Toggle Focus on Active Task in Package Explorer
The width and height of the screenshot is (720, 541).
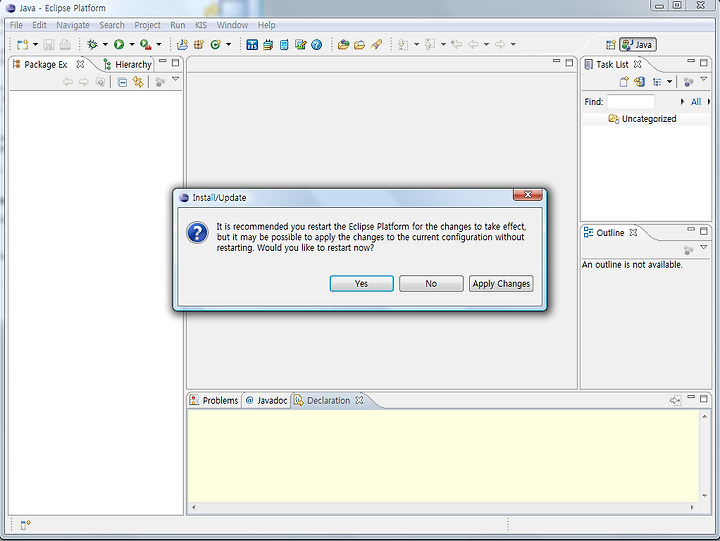click(x=160, y=82)
